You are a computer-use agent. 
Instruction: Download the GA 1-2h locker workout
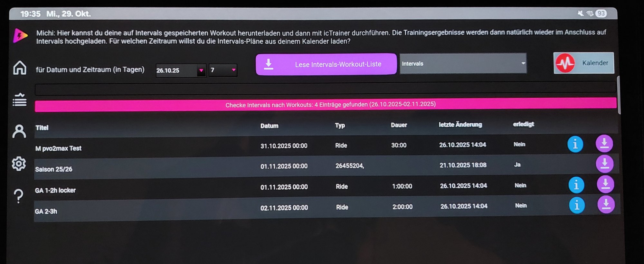[605, 184]
